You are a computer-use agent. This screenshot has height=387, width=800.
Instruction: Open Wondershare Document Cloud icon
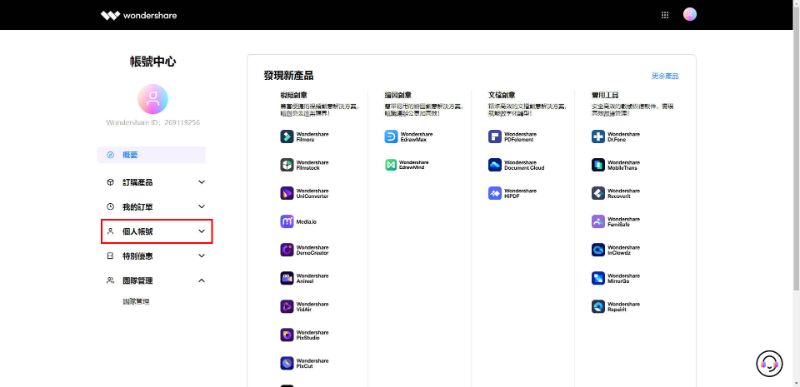(x=495, y=165)
